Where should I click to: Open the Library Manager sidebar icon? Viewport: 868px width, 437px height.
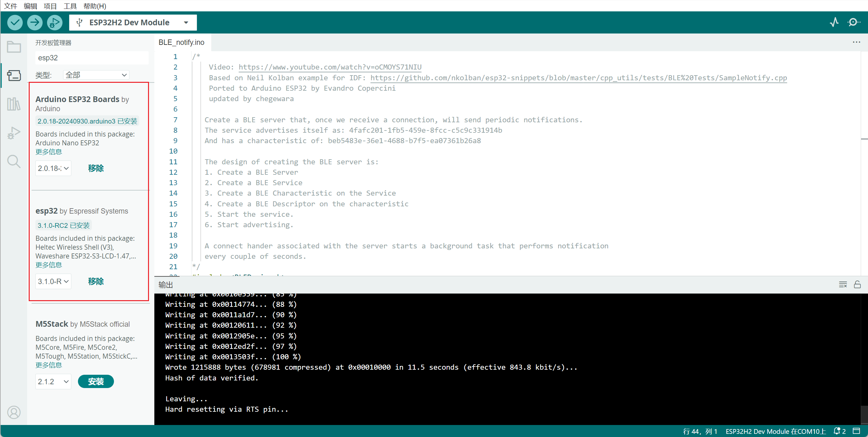14,104
